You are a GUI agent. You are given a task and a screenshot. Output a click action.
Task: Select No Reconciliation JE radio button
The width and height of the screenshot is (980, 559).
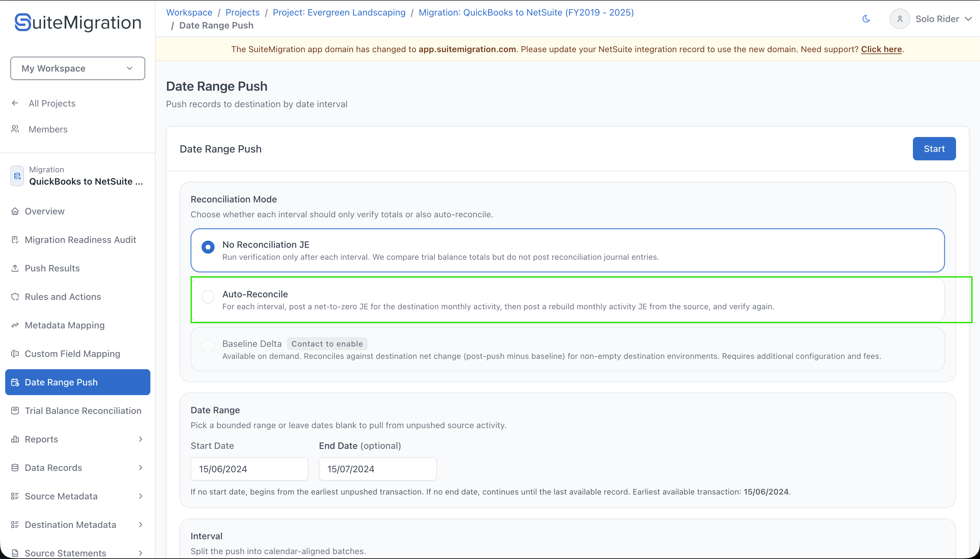point(208,247)
